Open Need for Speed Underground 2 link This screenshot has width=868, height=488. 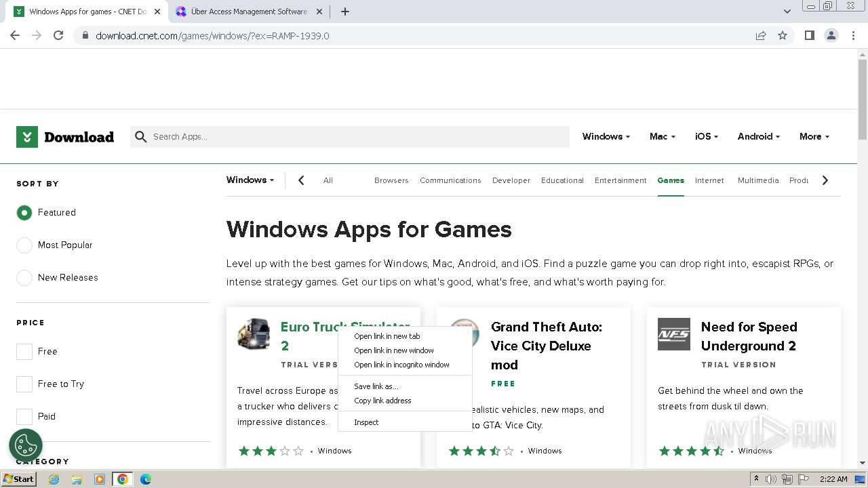coord(749,336)
